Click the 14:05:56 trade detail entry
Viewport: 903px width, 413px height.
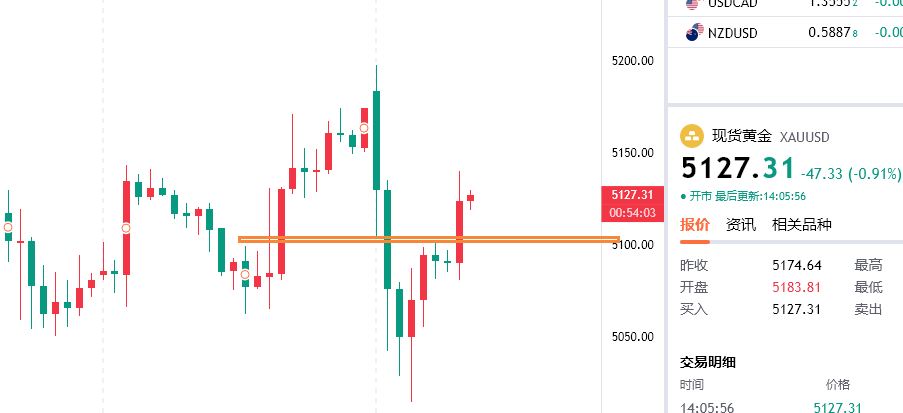click(x=707, y=407)
